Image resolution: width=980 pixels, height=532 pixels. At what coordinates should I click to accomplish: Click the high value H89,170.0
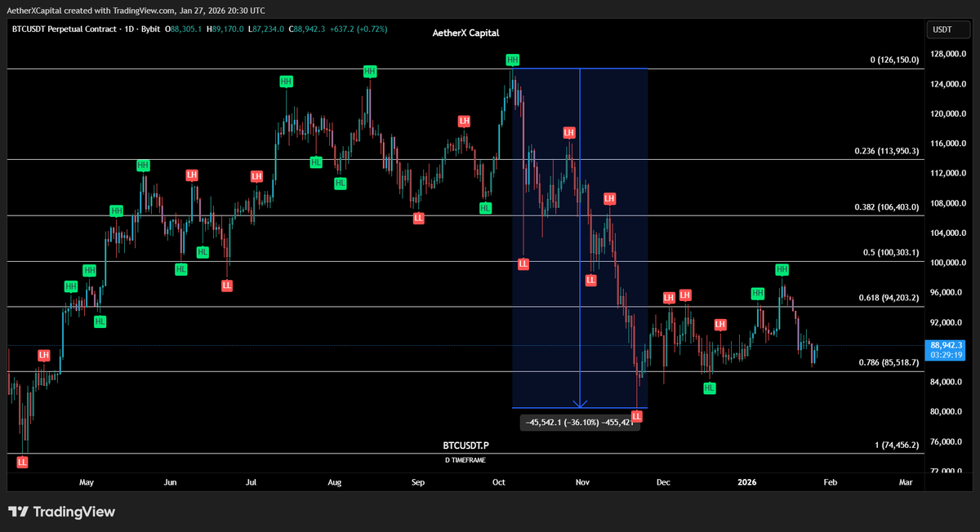coord(225,29)
